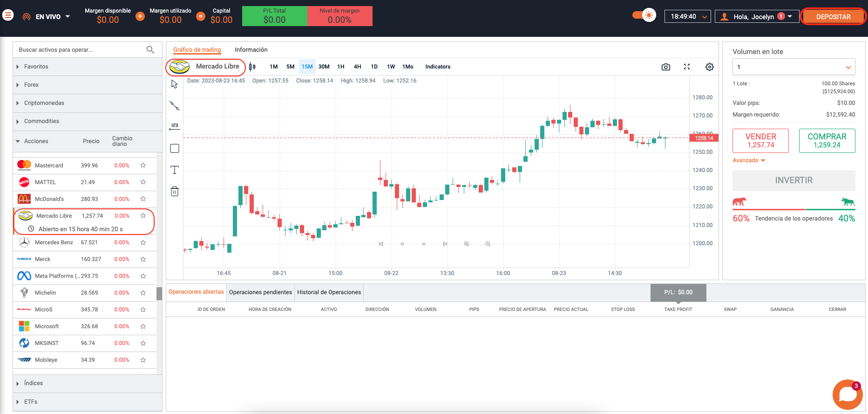Switch to the Información tab
Image resolution: width=868 pixels, height=414 pixels.
[251, 50]
